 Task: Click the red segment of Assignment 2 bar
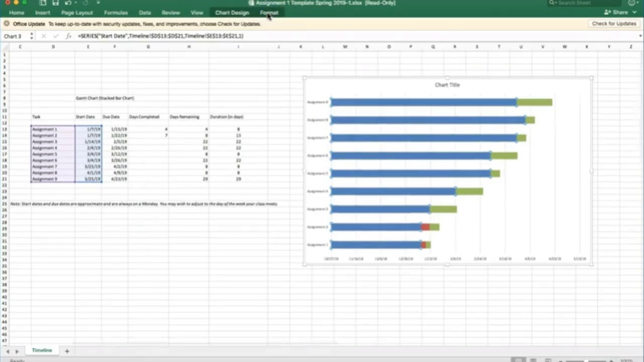(426, 227)
